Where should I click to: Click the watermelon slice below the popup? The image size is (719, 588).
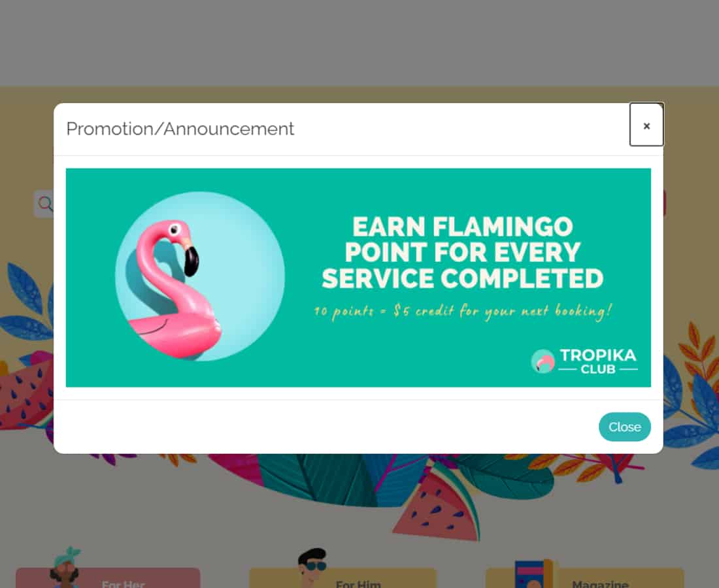coord(435,506)
